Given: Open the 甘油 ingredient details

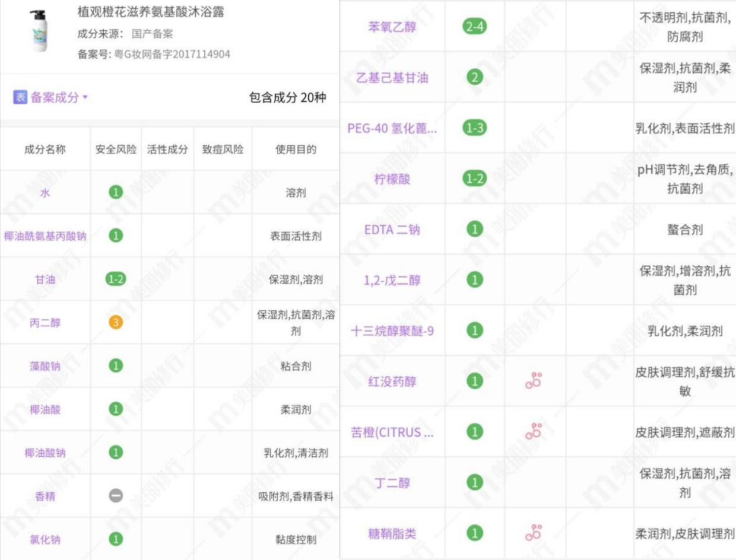Looking at the screenshot, I should tap(45, 279).
